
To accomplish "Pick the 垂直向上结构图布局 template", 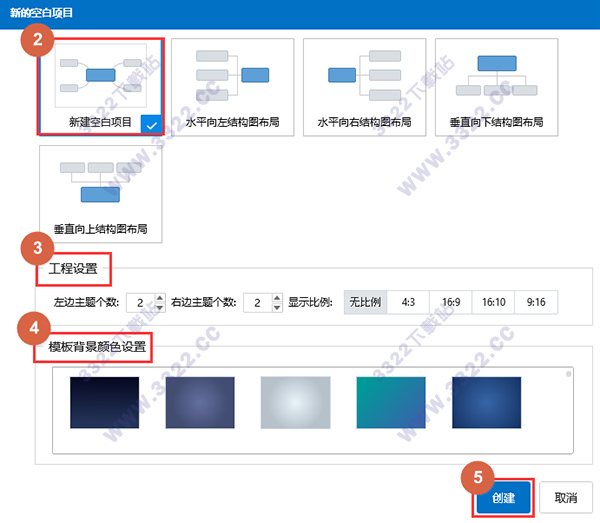I will coord(101,194).
